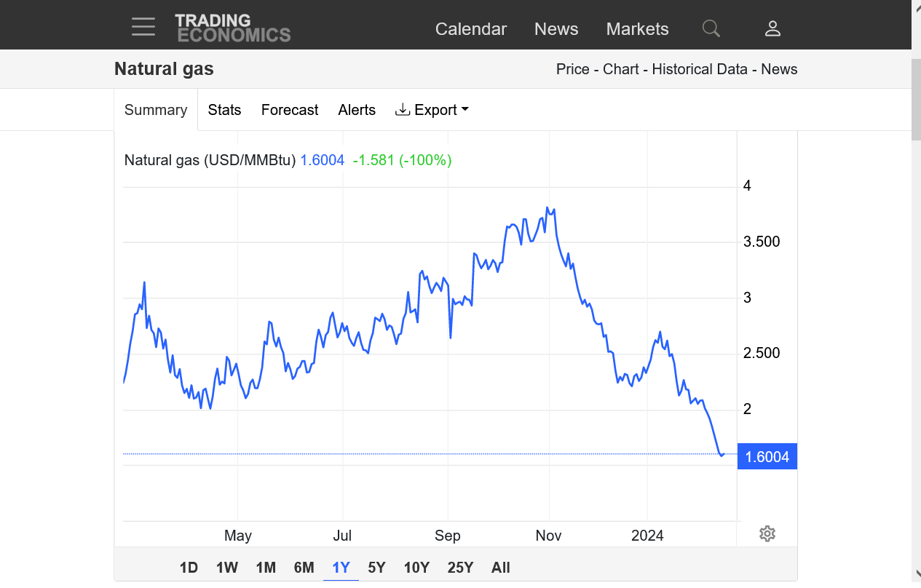Viewport: 921px width, 588px height.
Task: Click the 1.6004 price label on axis
Action: 767,456
